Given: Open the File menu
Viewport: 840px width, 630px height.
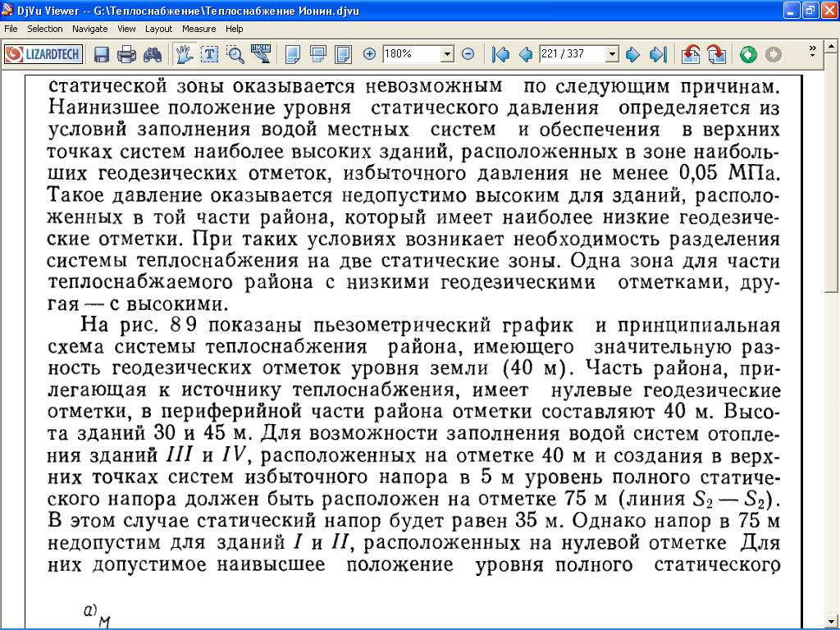Looking at the screenshot, I should click(11, 29).
